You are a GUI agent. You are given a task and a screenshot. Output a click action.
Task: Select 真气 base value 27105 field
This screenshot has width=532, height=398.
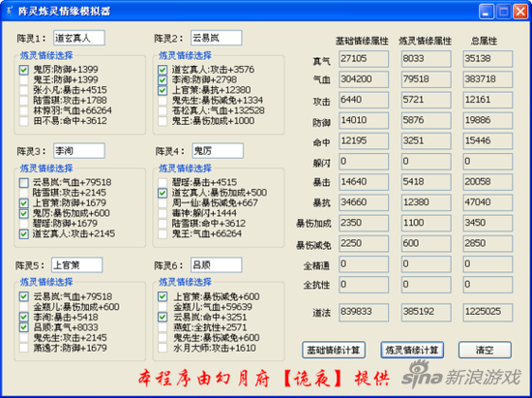pos(364,59)
